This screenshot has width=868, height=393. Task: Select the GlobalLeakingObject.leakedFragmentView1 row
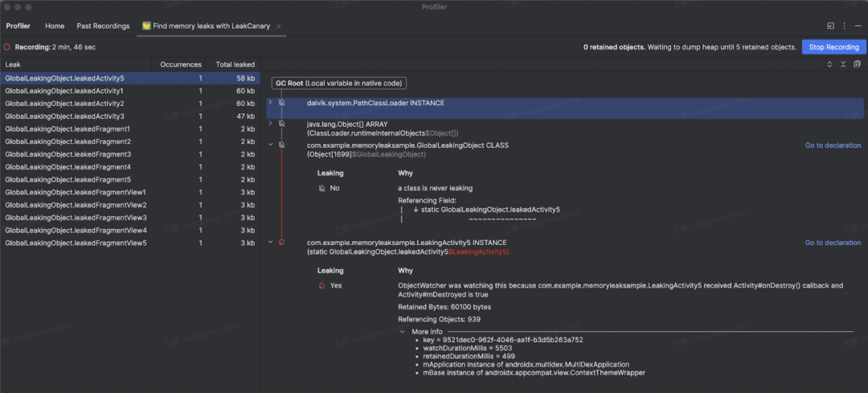pos(130,192)
